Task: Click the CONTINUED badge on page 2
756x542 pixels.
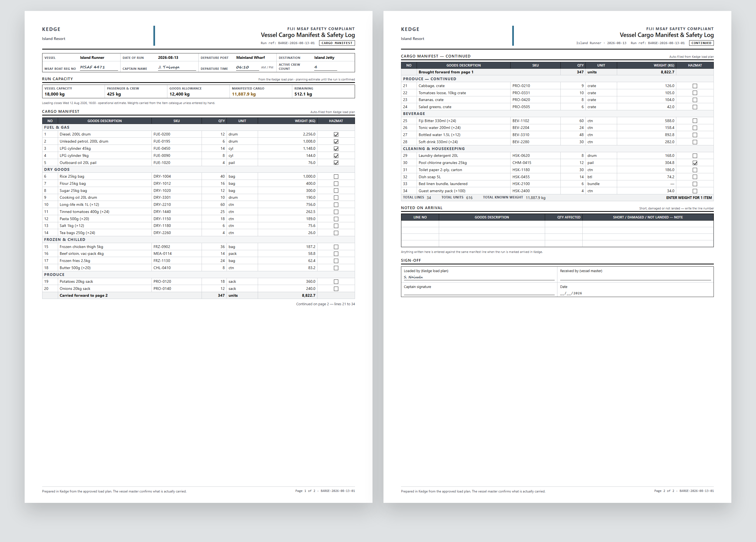Action: point(701,43)
